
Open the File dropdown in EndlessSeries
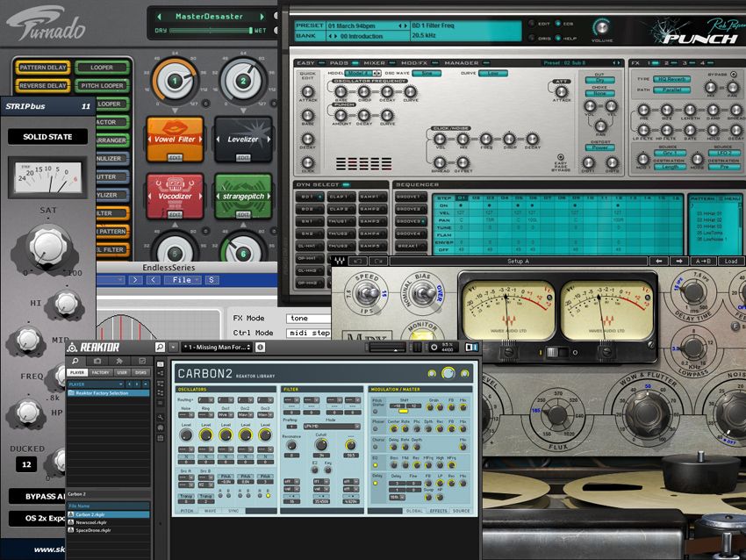[x=183, y=280]
